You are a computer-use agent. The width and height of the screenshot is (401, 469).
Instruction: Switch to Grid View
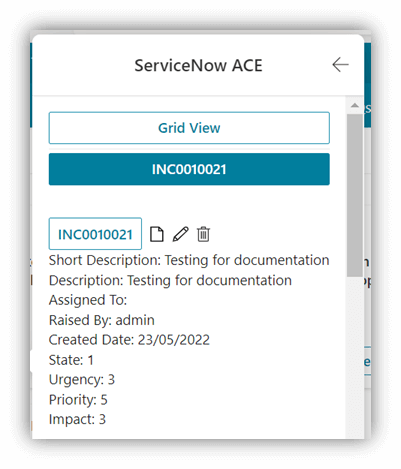tap(189, 128)
